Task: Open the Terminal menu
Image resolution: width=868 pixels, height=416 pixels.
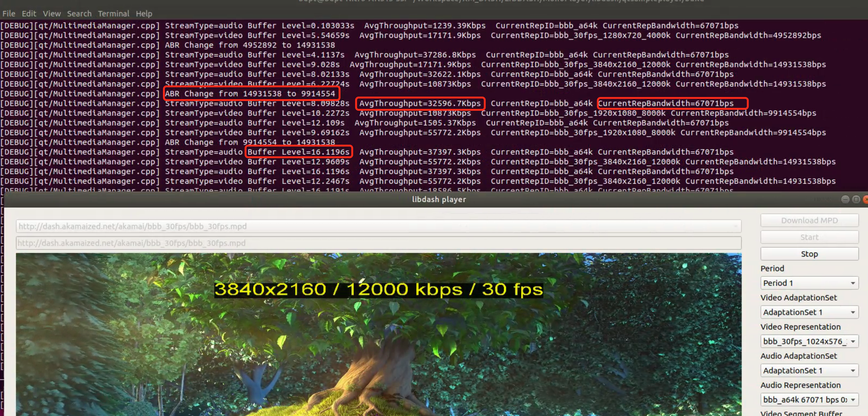Action: [x=114, y=14]
